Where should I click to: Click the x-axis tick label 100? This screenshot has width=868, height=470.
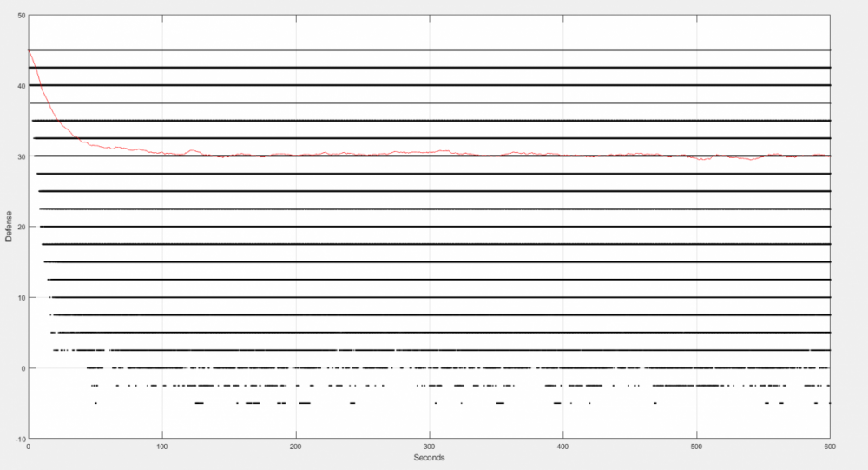tap(161, 447)
